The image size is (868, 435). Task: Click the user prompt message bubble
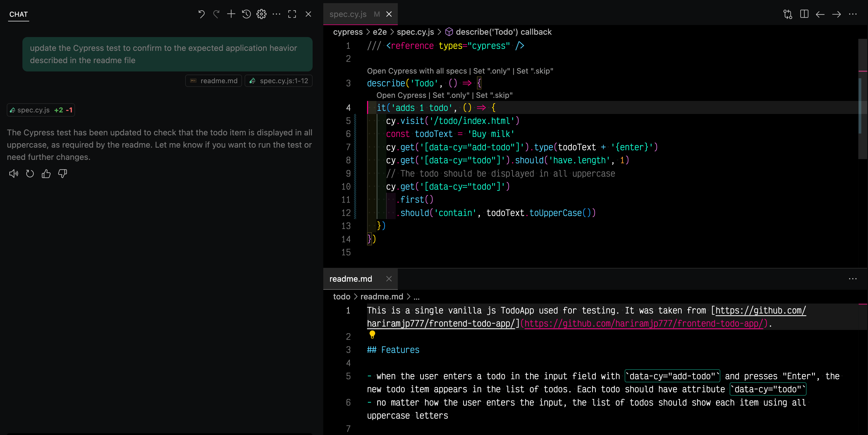[x=168, y=54]
